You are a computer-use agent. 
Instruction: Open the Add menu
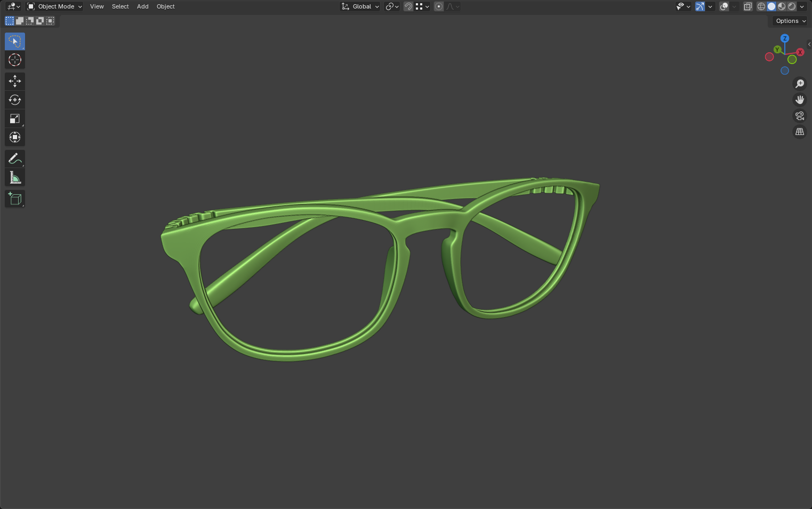click(x=142, y=6)
